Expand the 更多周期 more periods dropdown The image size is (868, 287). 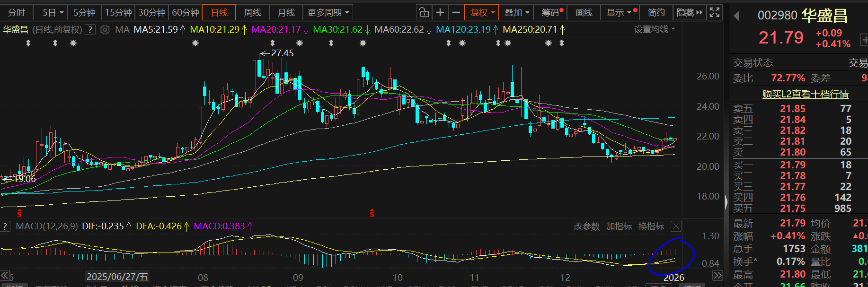328,12
